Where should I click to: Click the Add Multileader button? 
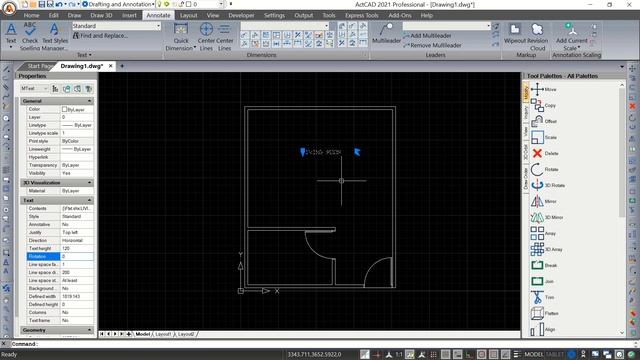tap(427, 36)
